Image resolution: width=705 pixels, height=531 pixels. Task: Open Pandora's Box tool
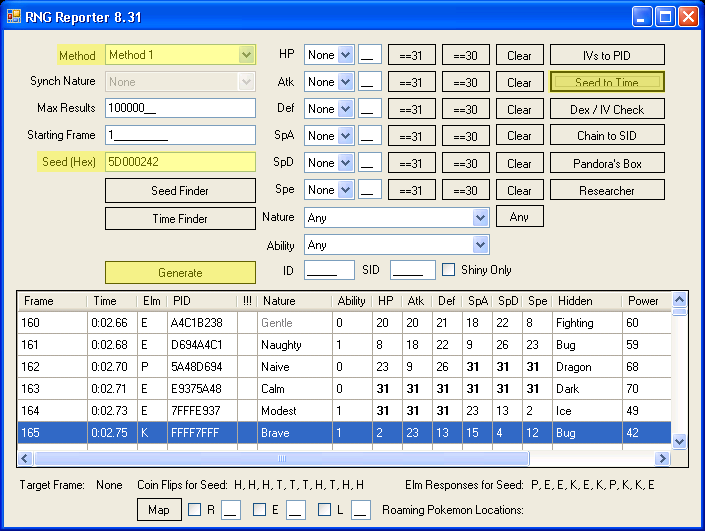(x=607, y=163)
